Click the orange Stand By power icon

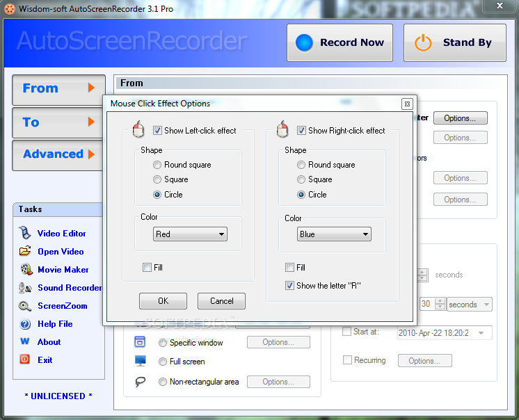pyautogui.click(x=423, y=42)
